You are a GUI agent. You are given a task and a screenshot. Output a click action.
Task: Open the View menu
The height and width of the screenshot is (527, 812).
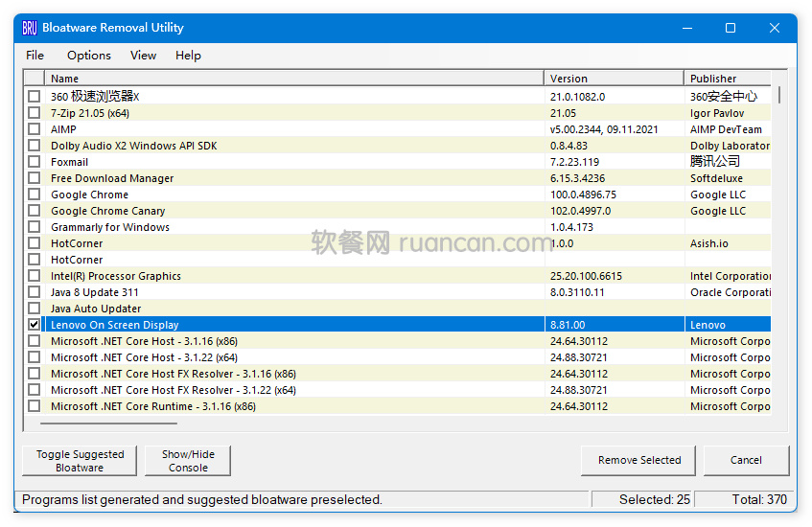pyautogui.click(x=143, y=56)
